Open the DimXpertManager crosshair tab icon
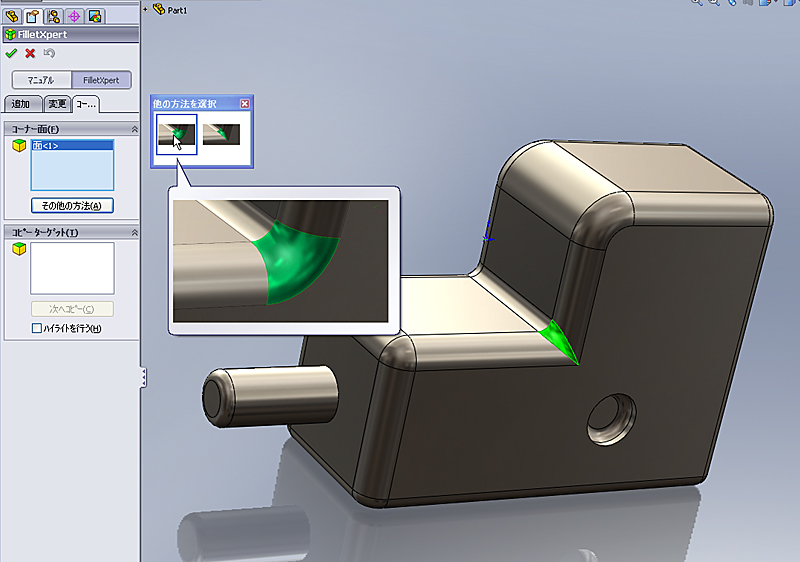Viewport: 800px width, 562px height. point(74,16)
